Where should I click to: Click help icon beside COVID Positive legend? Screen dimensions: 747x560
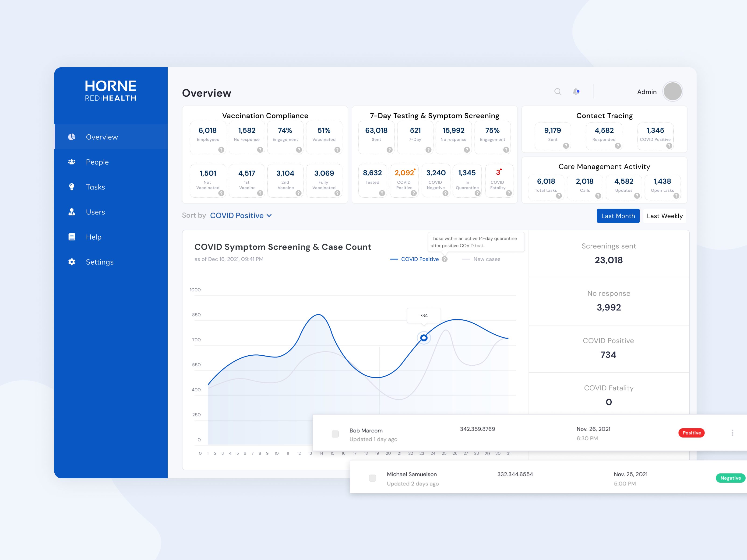click(x=445, y=259)
